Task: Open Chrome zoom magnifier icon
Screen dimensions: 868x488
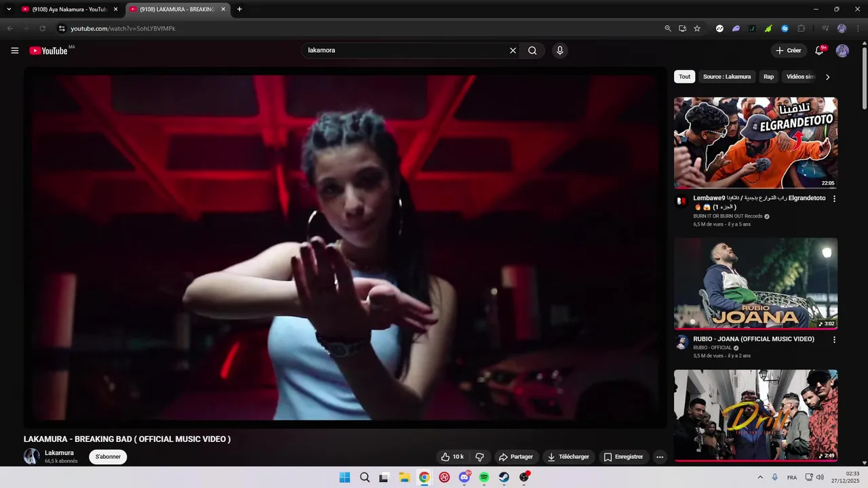Action: (668, 28)
